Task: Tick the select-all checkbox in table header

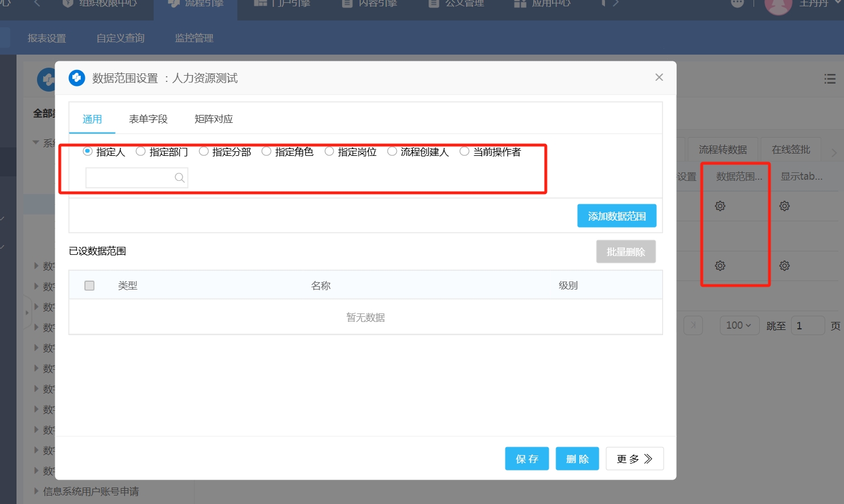Action: [89, 286]
